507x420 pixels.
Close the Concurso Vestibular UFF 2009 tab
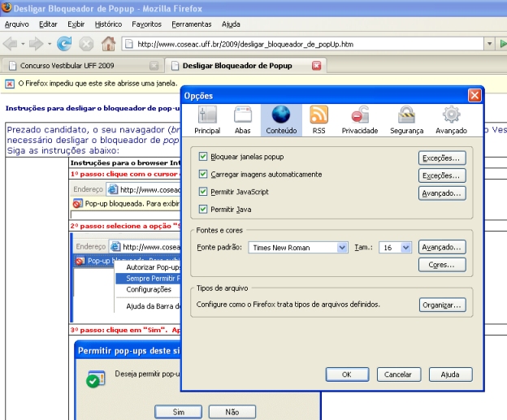(x=154, y=66)
